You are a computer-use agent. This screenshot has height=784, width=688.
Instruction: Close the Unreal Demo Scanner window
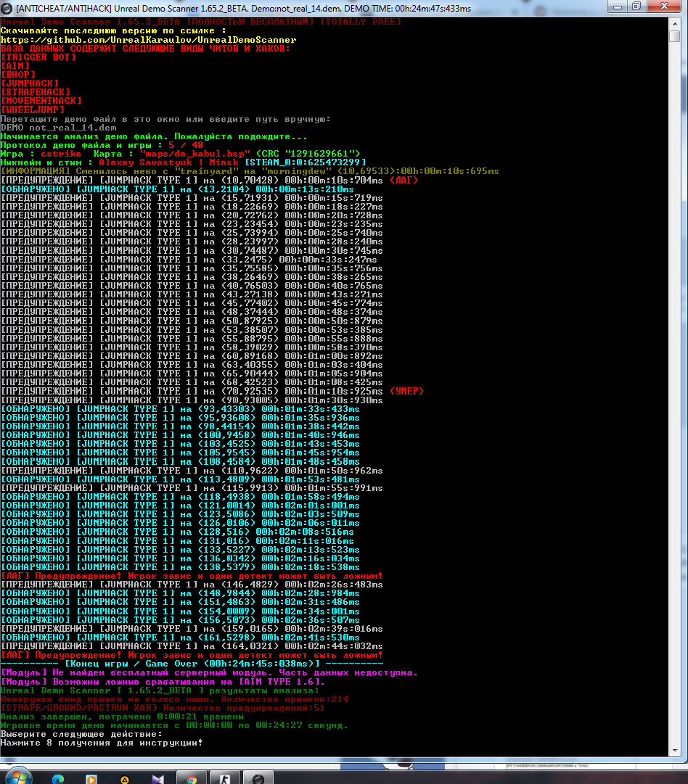pyautogui.click(x=665, y=7)
